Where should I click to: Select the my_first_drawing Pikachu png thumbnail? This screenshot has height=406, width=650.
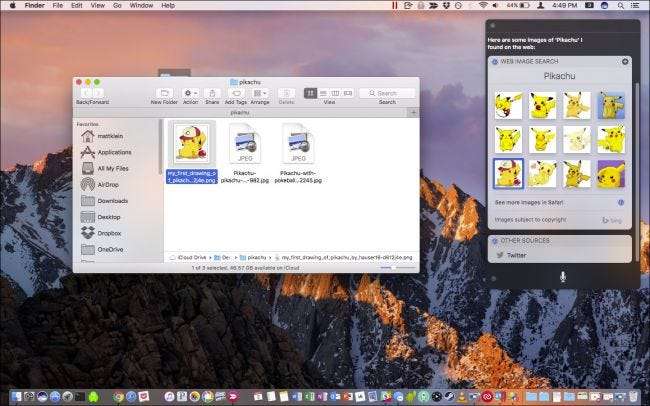pos(192,143)
